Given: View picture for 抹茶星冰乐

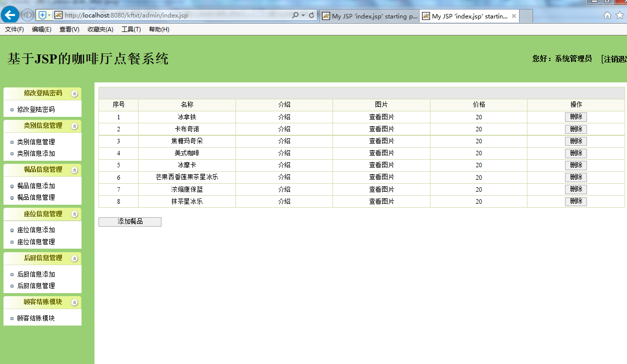Looking at the screenshot, I should 381,201.
